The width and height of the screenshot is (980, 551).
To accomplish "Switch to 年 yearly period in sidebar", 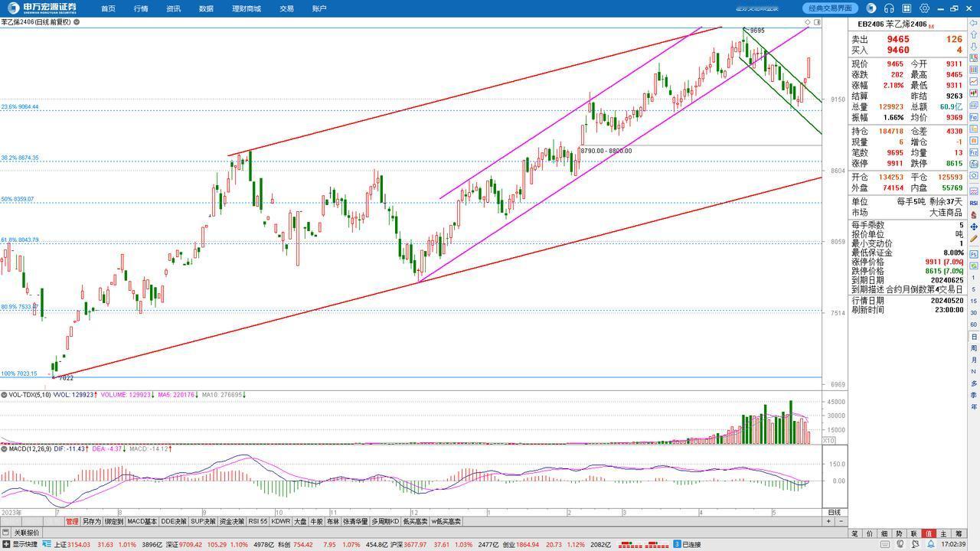I will coord(974,406).
